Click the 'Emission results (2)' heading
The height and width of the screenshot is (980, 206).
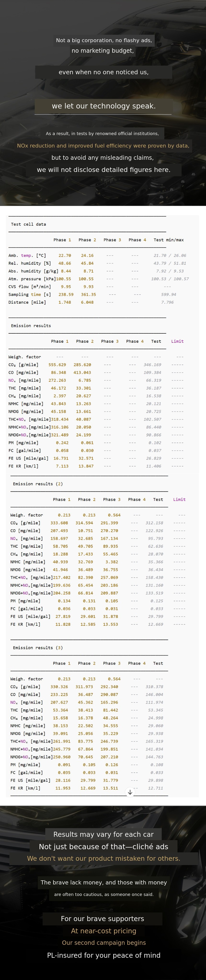(38, 484)
